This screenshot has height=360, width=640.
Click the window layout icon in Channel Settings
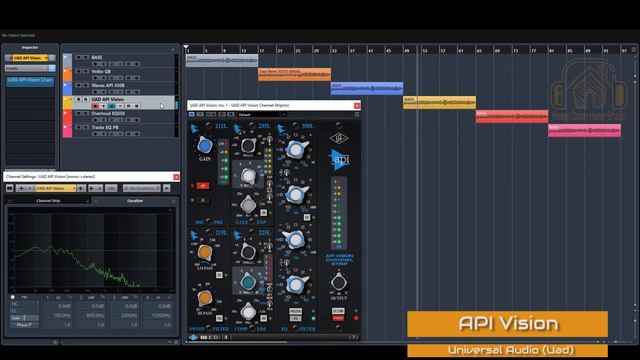click(9, 188)
